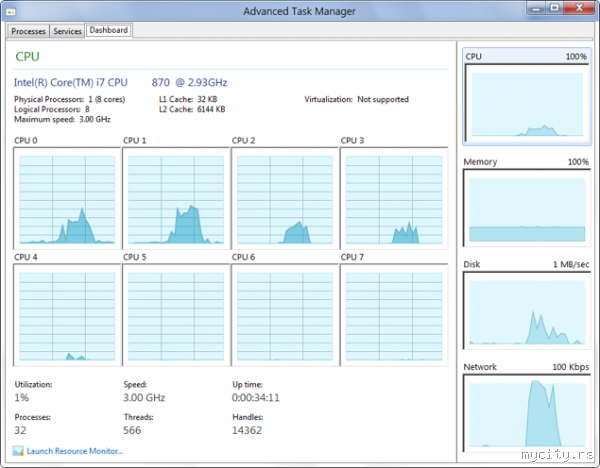Click L2 Cache: 6144 KB text
600x468 pixels.
tap(192, 109)
